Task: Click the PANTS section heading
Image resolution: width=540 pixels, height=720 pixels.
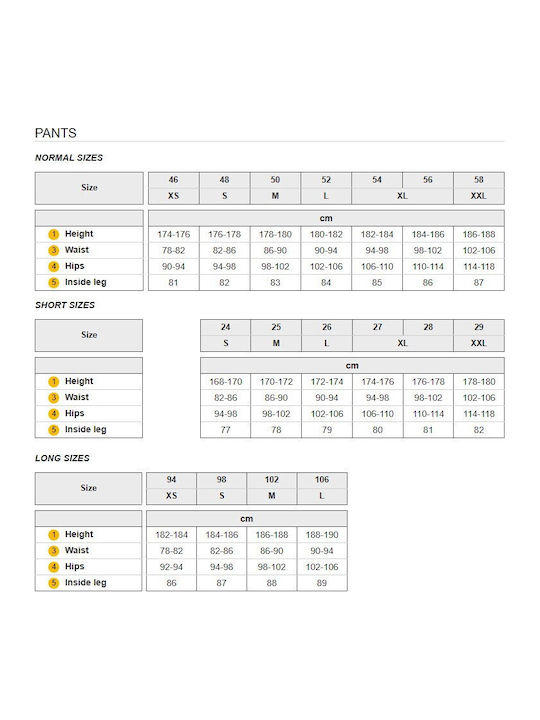Action: 56,133
